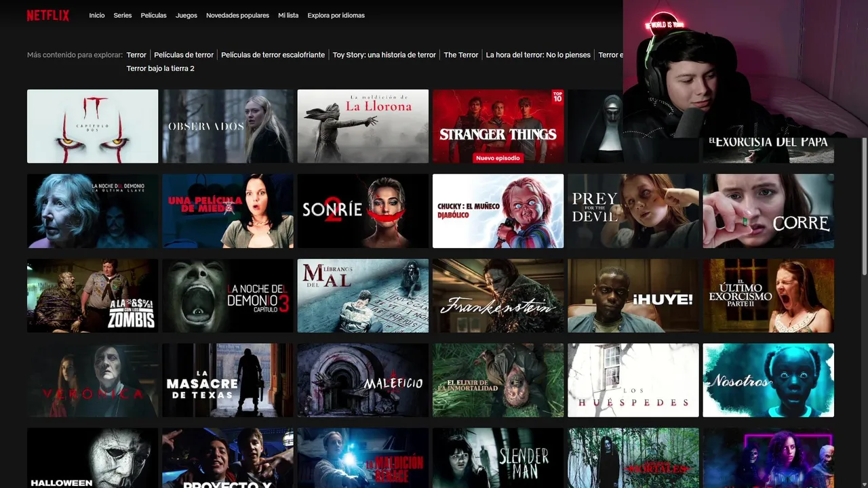
Task: Open the Frankenstein thumbnail
Action: click(x=498, y=296)
